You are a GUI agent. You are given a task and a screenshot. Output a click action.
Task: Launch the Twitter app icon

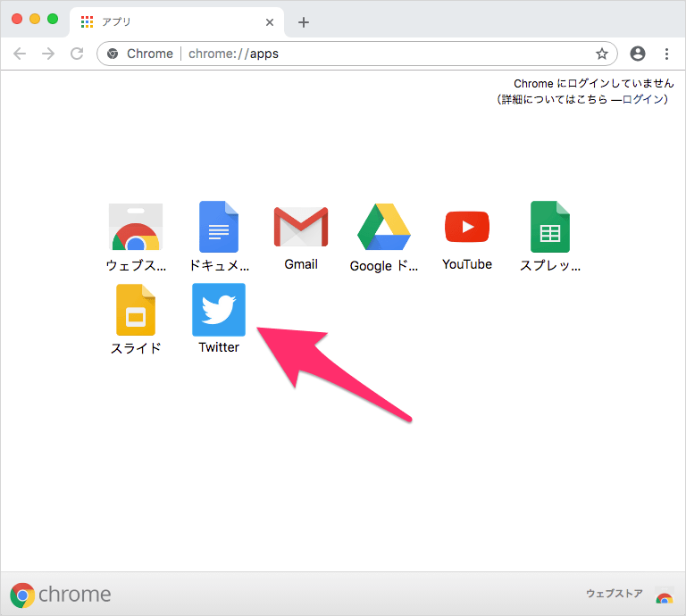pos(219,310)
